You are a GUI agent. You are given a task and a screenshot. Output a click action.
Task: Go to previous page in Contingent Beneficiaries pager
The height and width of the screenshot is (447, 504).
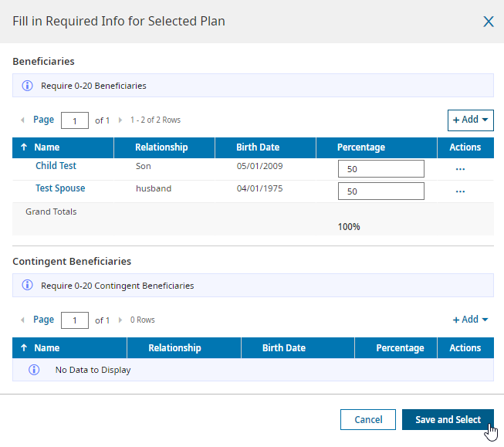click(x=22, y=320)
